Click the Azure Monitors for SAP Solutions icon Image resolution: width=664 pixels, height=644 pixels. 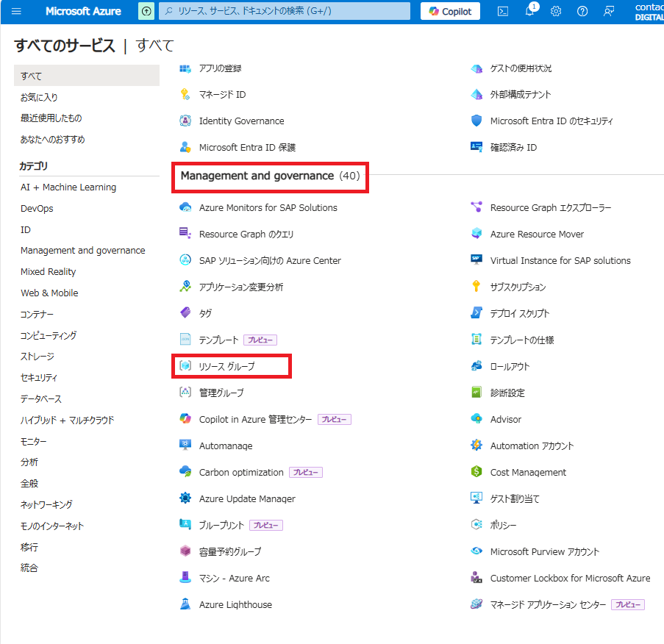point(185,207)
